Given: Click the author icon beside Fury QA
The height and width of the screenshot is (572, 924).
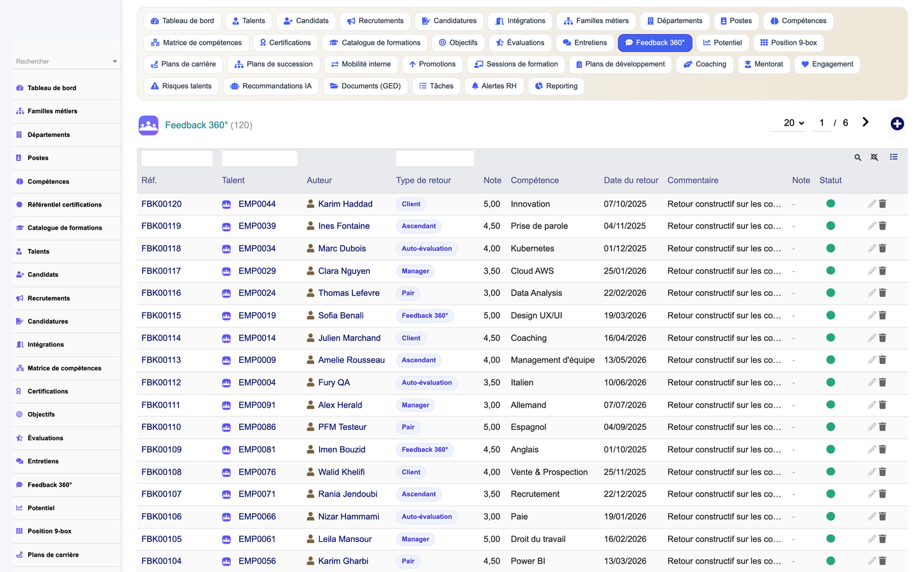Looking at the screenshot, I should (x=310, y=383).
